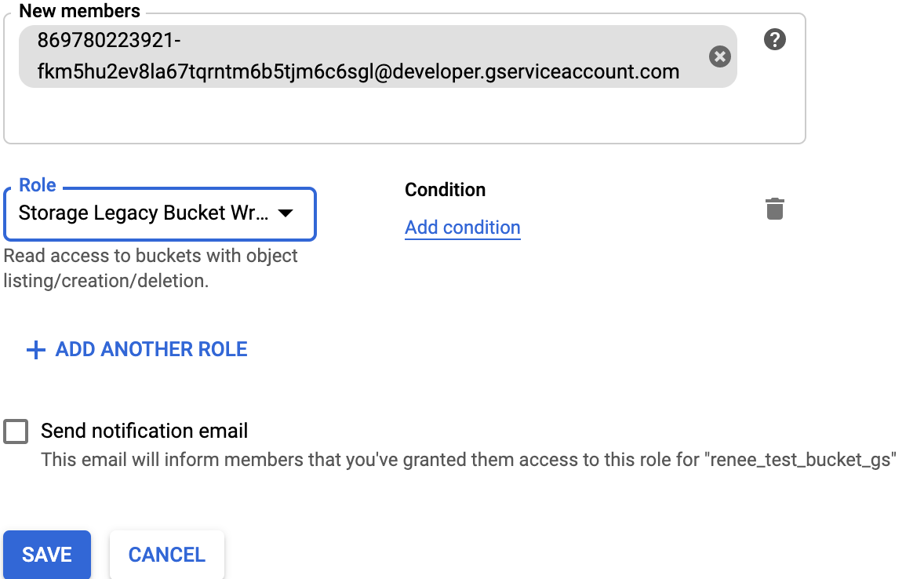Select the gserviceaccount.com email chip text

pos(358,72)
